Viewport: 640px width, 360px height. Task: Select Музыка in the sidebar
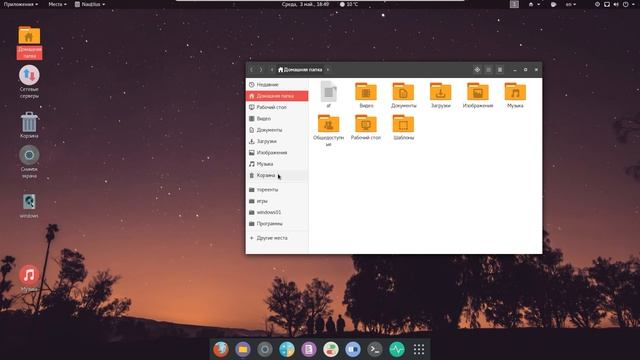pyautogui.click(x=277, y=164)
